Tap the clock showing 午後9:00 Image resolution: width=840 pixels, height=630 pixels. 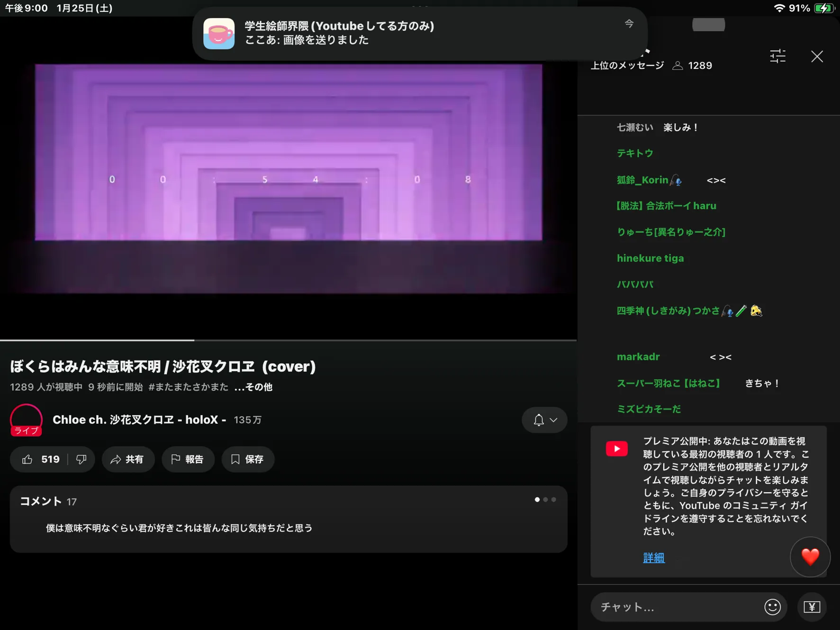(x=27, y=8)
